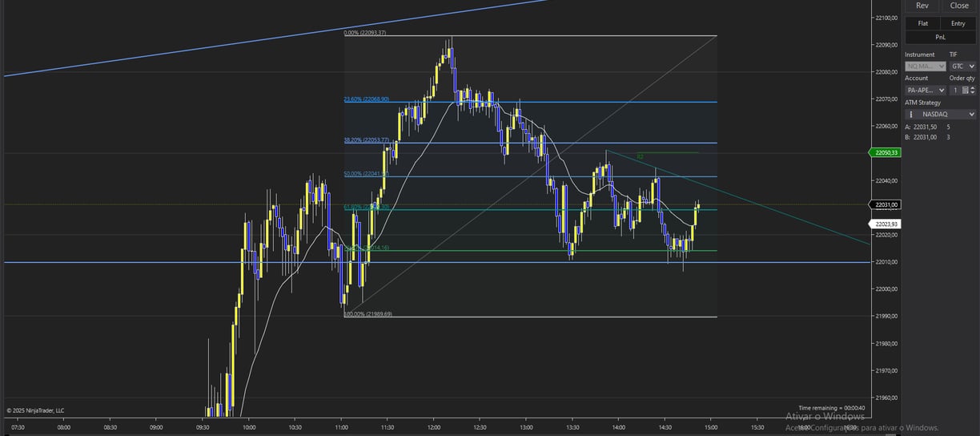Open the Instrument dropdown
This screenshot has width=980, height=436.
coord(926,67)
